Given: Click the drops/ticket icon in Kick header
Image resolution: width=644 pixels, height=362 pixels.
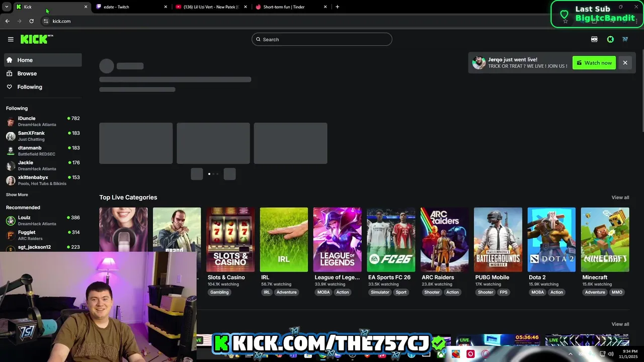Looking at the screenshot, I should tap(594, 39).
